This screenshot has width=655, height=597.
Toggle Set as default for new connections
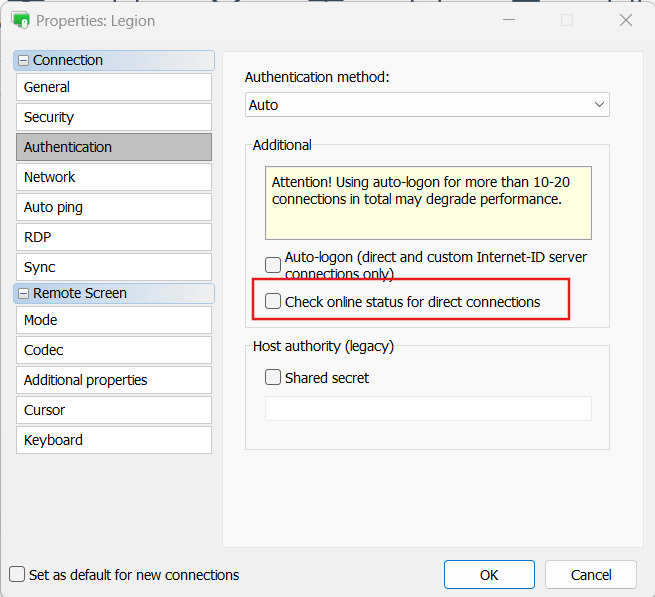click(17, 575)
